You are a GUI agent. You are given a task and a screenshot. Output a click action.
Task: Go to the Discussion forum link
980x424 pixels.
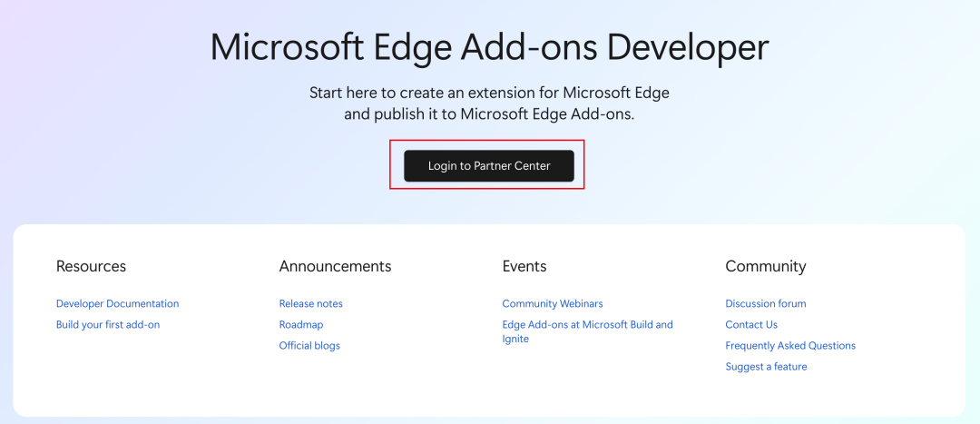pyautogui.click(x=765, y=304)
